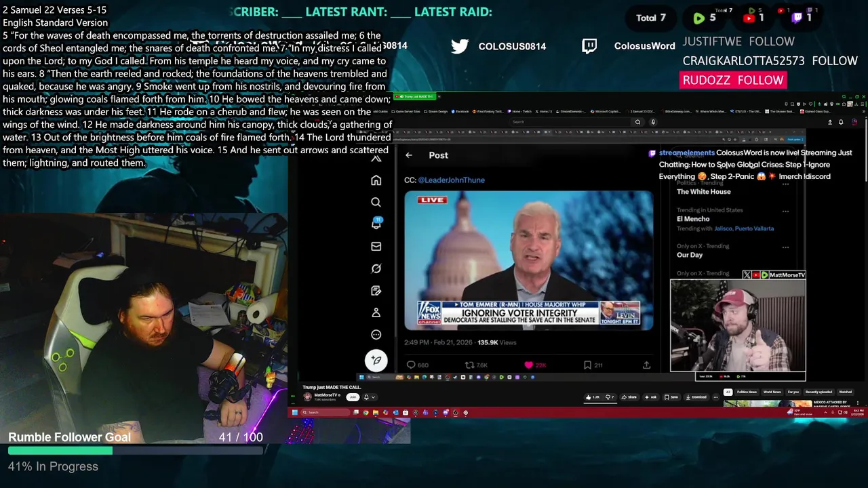Open the YouTube account avatar menu
The height and width of the screenshot is (488, 868).
[x=854, y=122]
